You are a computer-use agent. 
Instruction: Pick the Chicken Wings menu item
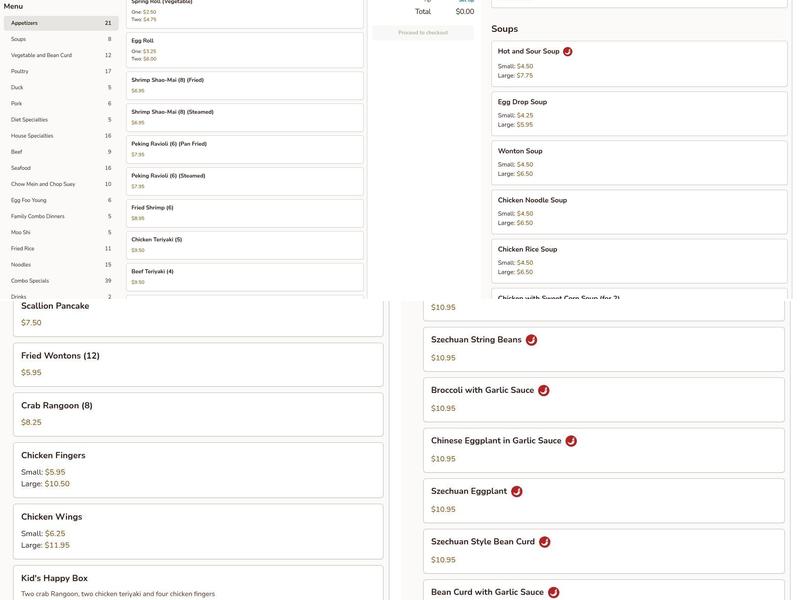(x=198, y=531)
